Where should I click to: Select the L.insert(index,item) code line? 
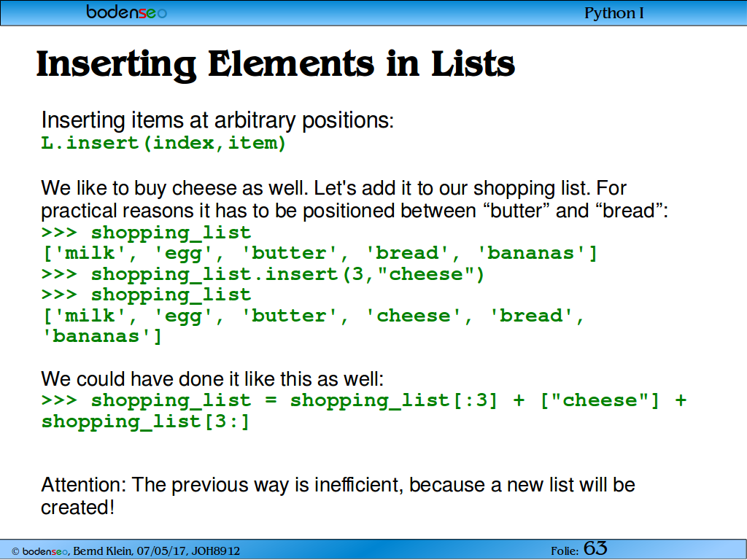[163, 142]
